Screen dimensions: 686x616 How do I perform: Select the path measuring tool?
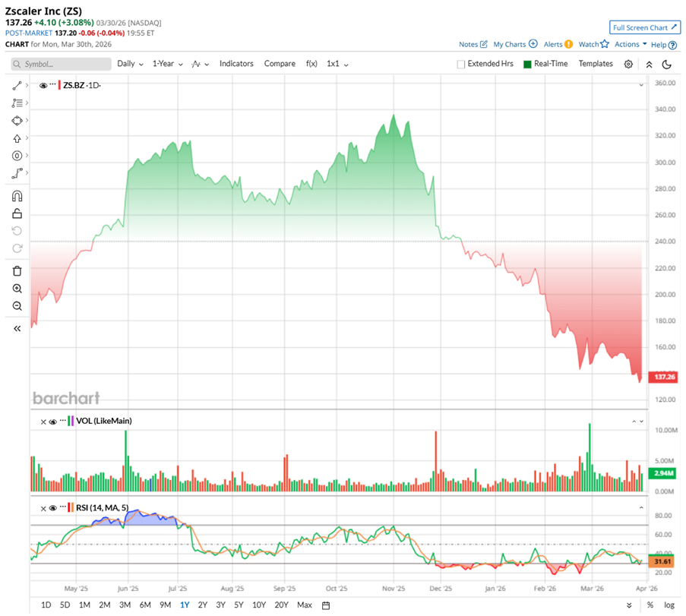[x=17, y=173]
